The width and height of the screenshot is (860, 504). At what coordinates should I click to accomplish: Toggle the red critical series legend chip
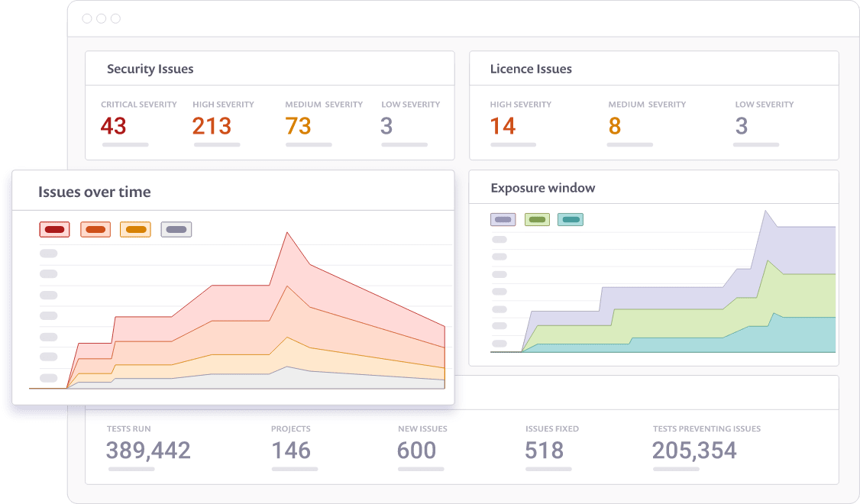tap(54, 229)
